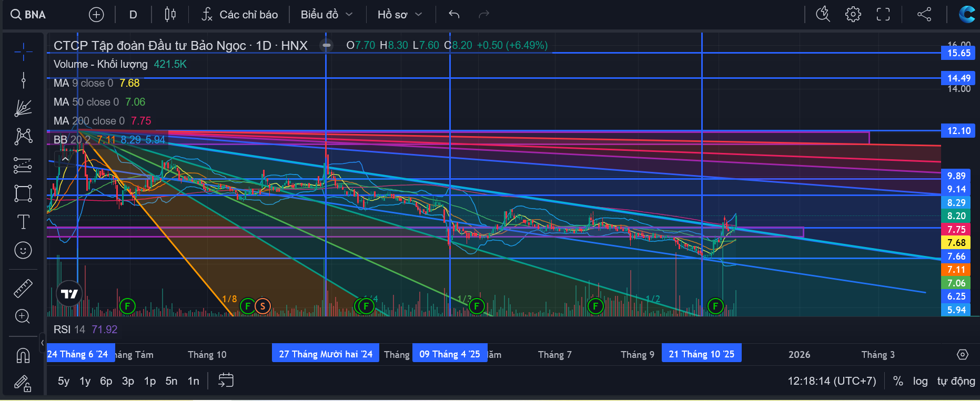
Task: Open the Các chỉ báo indicators dialog
Action: [x=240, y=15]
